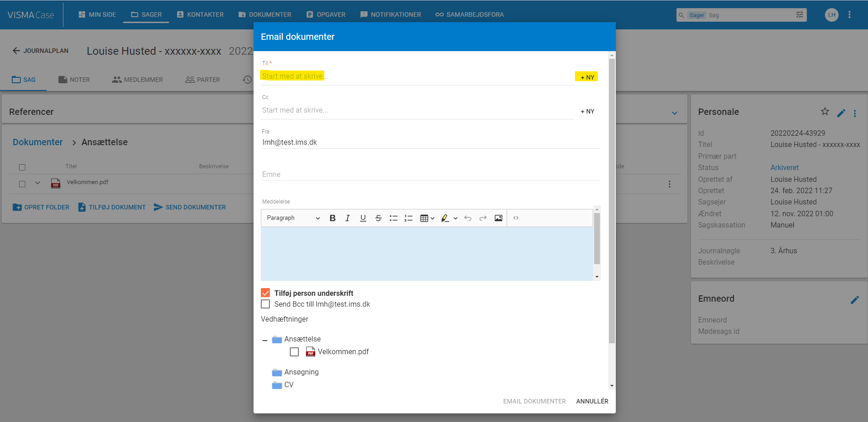Open the LH user avatar menu
The image size is (868, 422).
click(x=831, y=15)
